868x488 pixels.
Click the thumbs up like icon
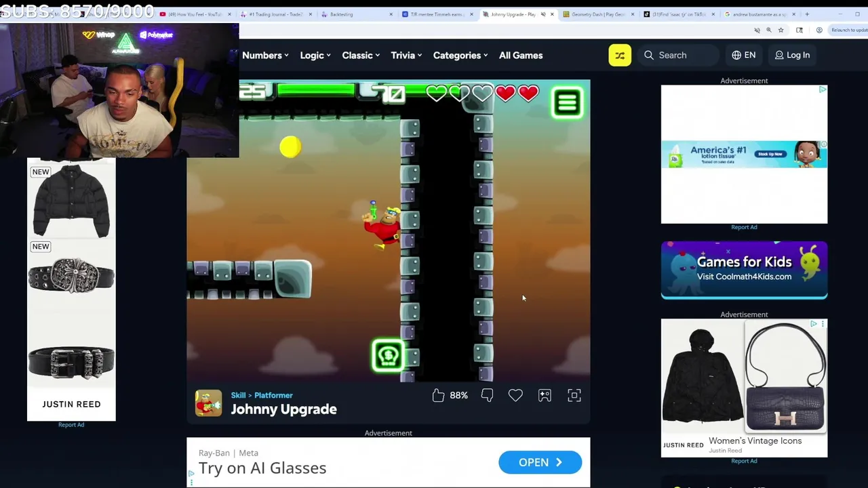point(438,395)
